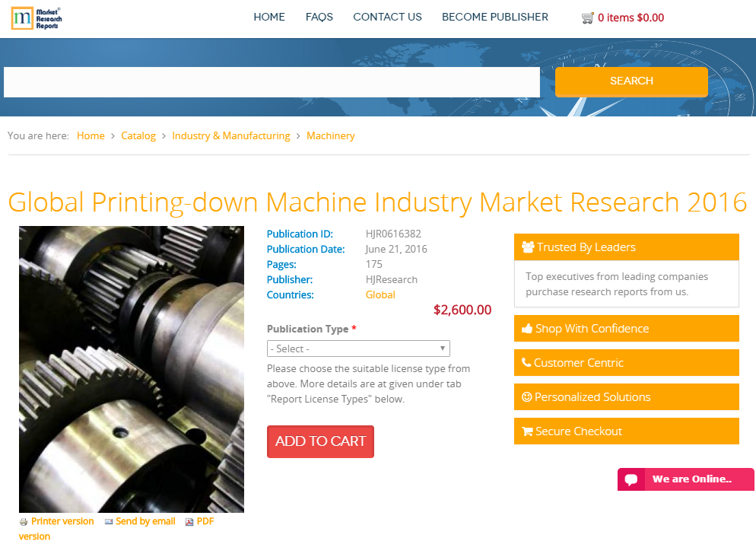Viewport: 756px width, 541px height.
Task: Click the Publication Type label
Action: pos(307,329)
